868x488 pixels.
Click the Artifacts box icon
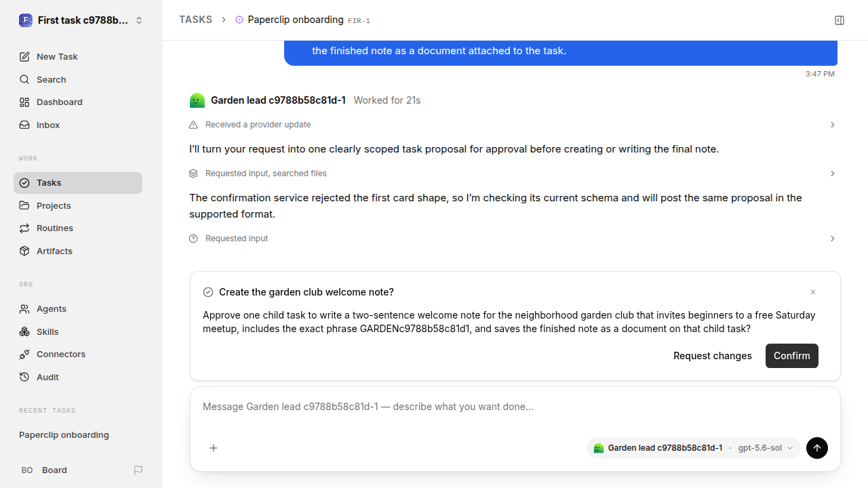click(24, 251)
